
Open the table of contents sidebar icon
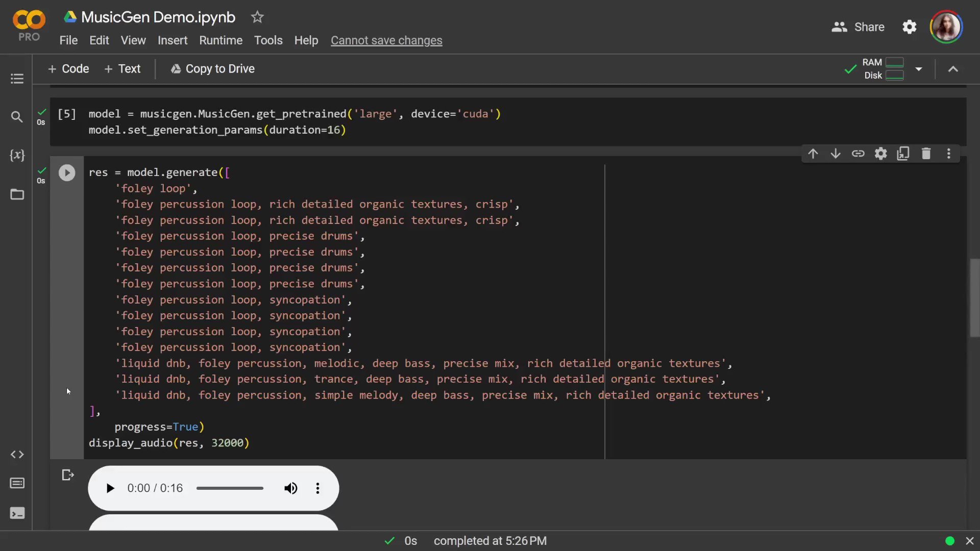tap(17, 79)
